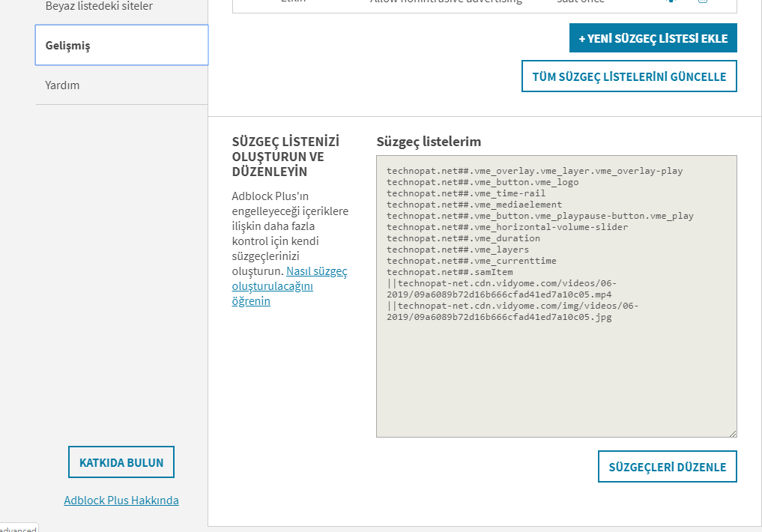Open Nasıl süzgeç oluşturulacağını öğrenin link
762x532 pixels.
click(x=289, y=286)
